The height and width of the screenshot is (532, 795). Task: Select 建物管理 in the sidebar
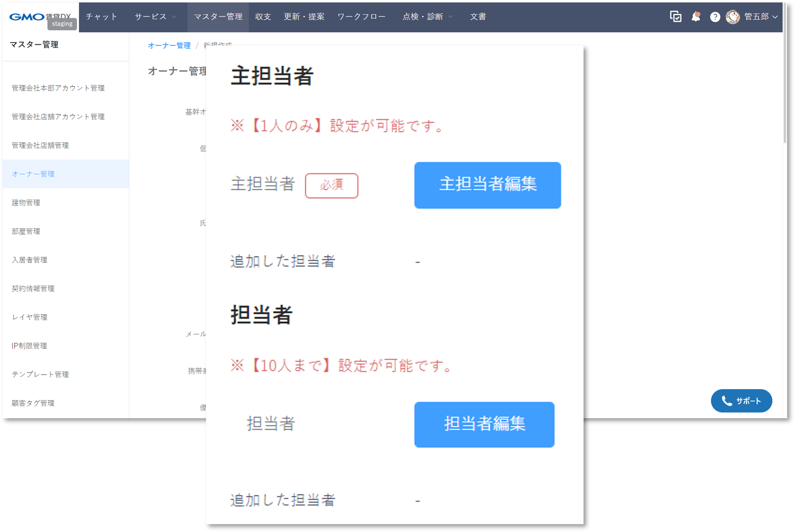point(26,203)
